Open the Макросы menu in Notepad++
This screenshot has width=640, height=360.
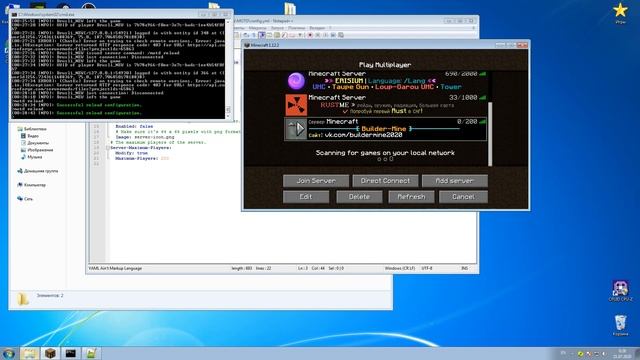point(258,28)
